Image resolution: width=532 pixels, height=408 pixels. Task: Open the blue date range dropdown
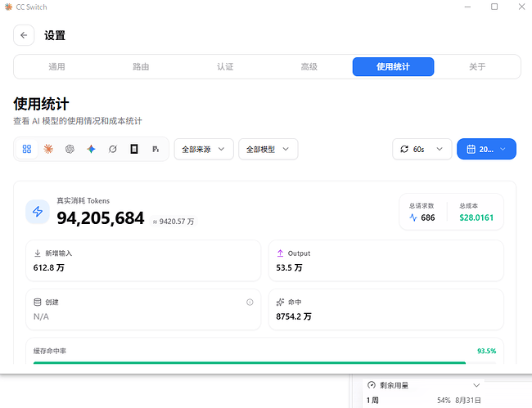(486, 149)
